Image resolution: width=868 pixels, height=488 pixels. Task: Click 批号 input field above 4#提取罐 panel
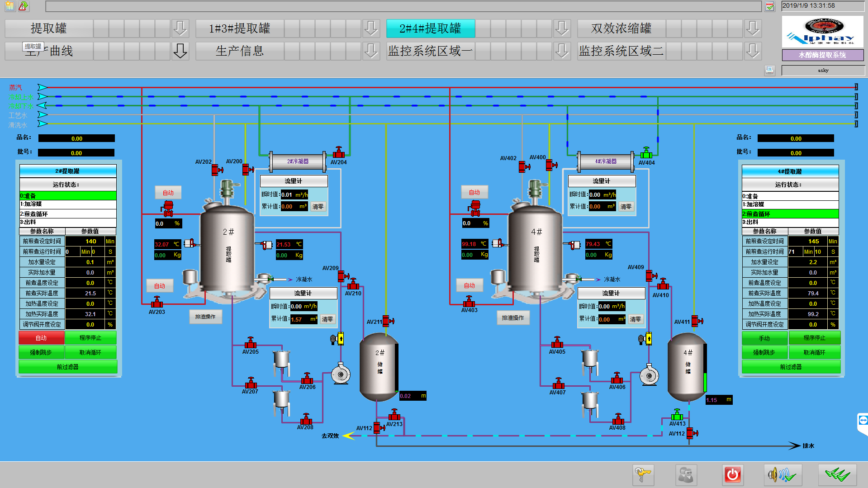[x=796, y=153]
